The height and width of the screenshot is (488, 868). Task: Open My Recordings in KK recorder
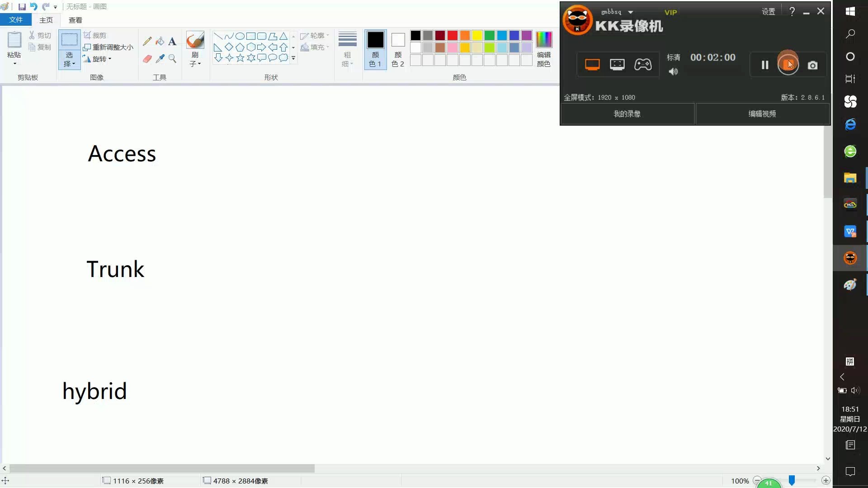click(x=627, y=114)
